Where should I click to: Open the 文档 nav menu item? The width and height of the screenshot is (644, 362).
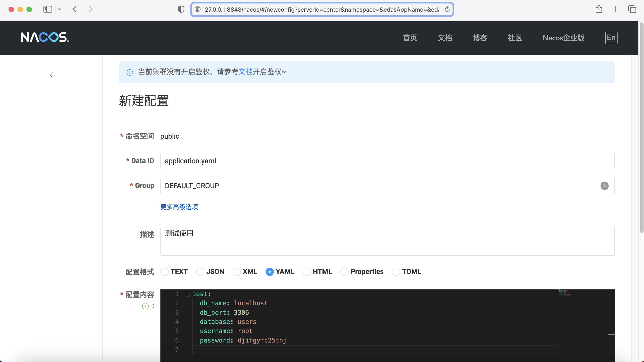coord(445,38)
